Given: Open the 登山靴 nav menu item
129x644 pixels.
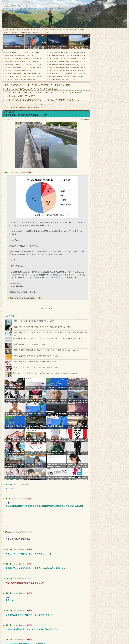Looking at the screenshot, I should 12,30.
